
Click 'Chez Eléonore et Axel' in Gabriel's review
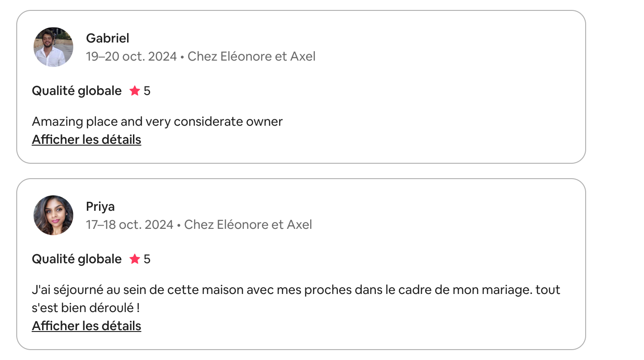tap(251, 57)
